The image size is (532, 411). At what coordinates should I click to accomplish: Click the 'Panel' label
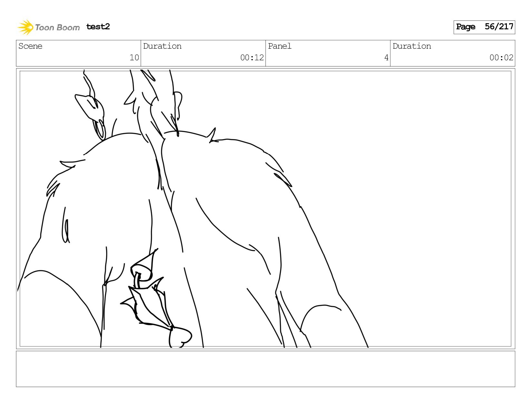(x=280, y=46)
